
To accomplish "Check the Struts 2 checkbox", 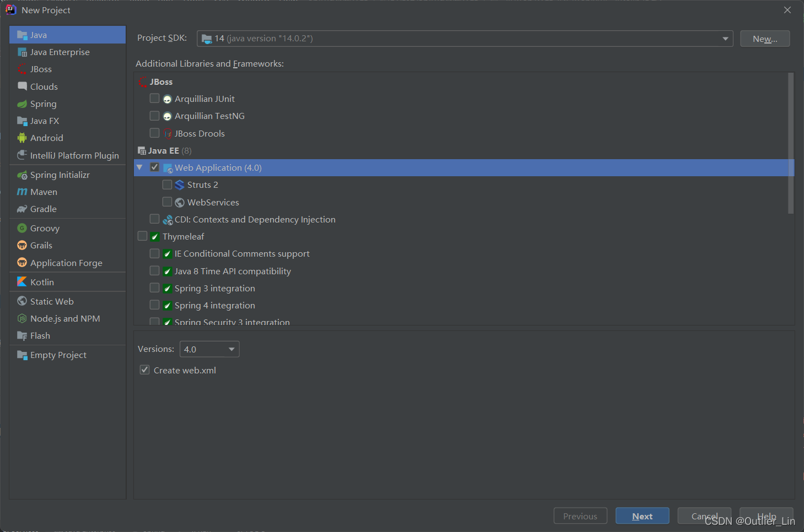I will click(167, 184).
